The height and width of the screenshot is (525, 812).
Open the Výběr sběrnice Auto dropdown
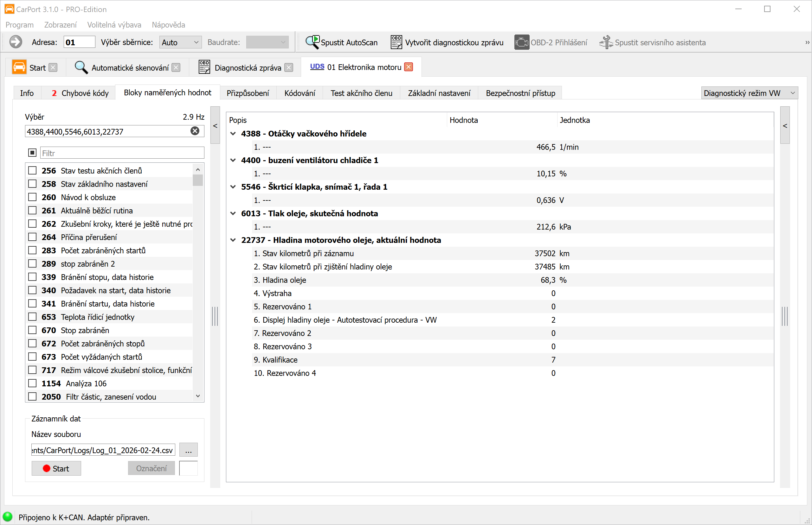180,42
